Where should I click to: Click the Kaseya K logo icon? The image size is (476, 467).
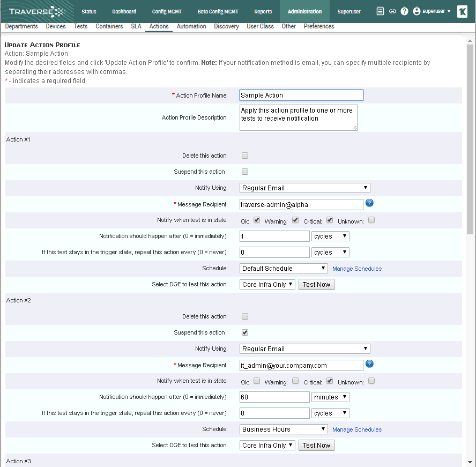[x=462, y=12]
